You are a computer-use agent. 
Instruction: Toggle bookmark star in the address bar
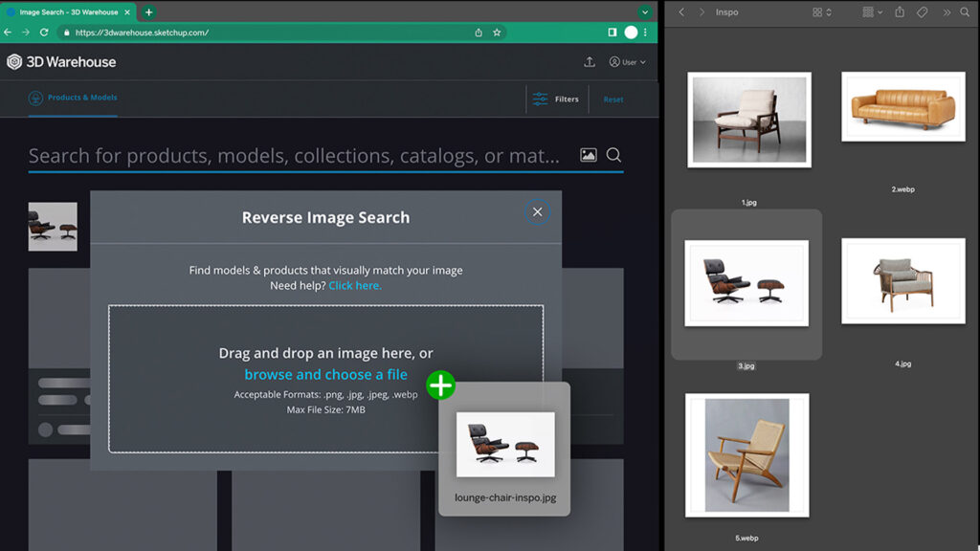click(496, 31)
